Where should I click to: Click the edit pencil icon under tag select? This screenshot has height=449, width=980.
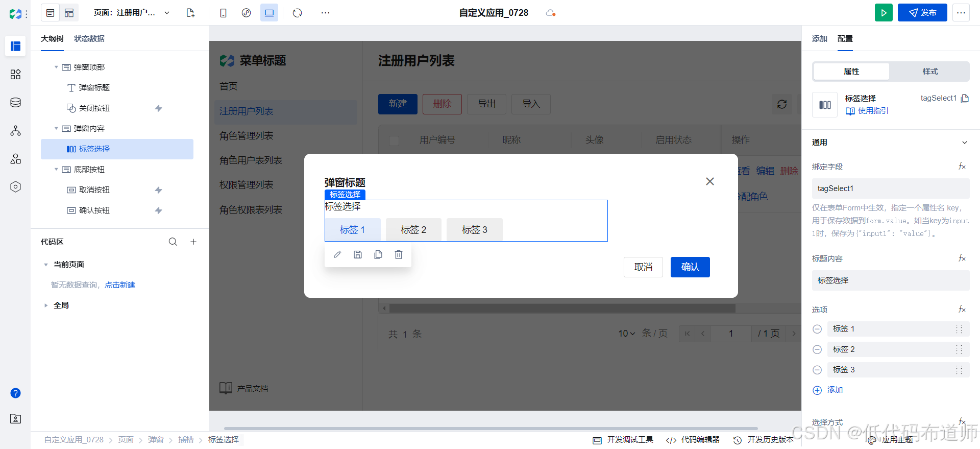337,254
